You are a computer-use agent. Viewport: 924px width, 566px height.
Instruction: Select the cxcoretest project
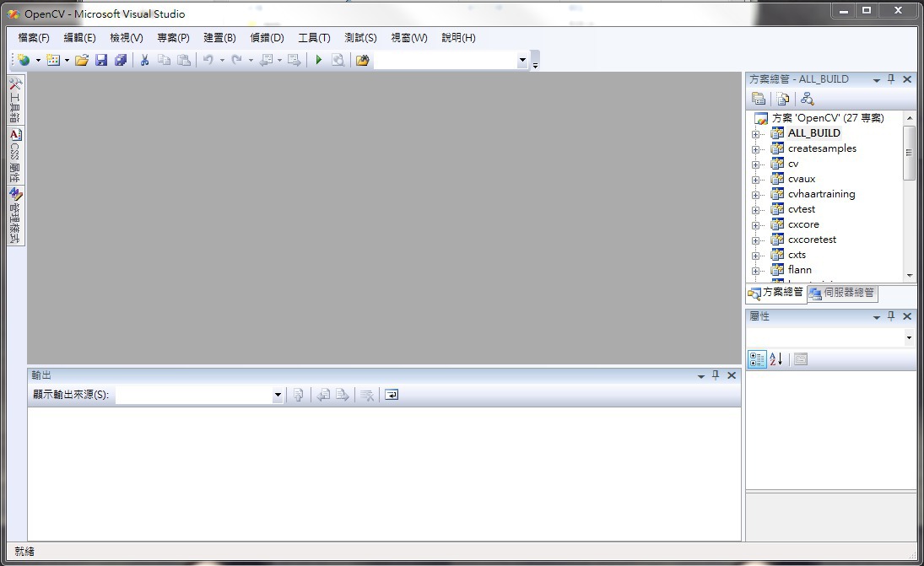click(812, 240)
